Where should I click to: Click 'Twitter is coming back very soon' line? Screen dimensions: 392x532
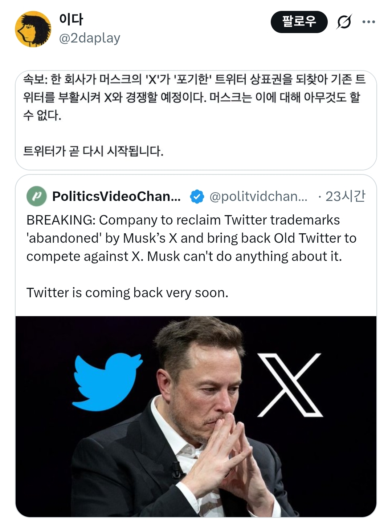[x=127, y=293]
